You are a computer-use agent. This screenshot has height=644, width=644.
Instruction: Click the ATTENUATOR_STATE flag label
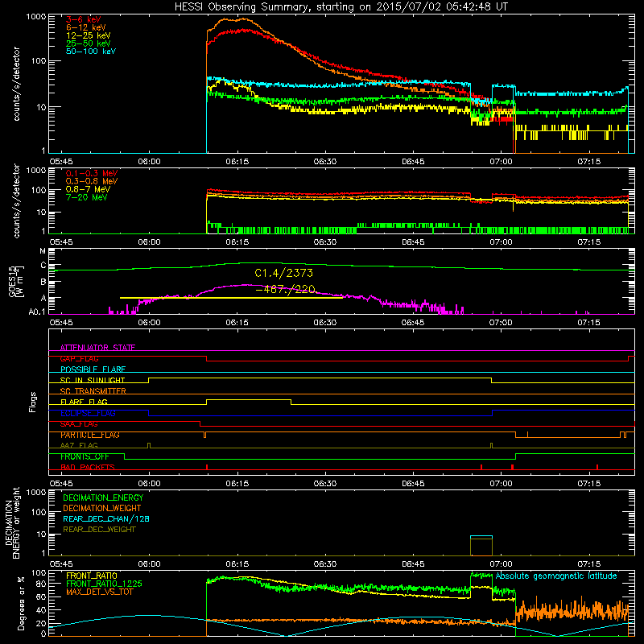[x=97, y=348]
